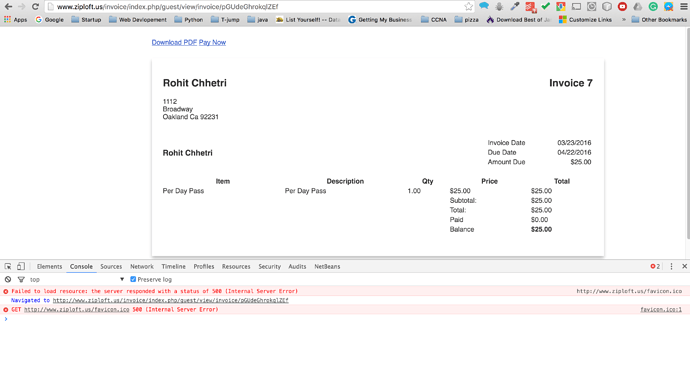Open the pizza bookmarks folder
This screenshot has width=690, height=380.
(x=466, y=20)
